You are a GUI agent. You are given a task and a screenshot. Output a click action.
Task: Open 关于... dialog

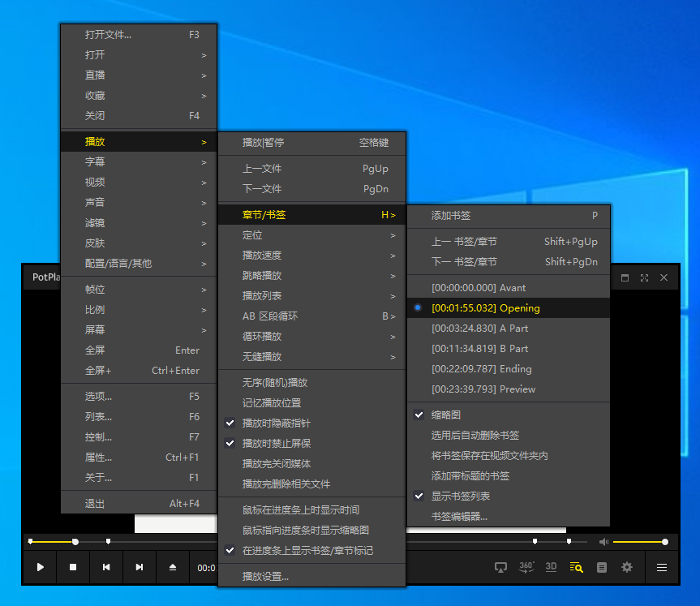click(139, 478)
